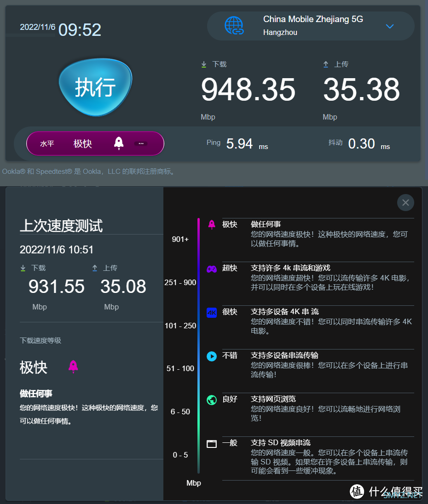Click the play icon in 不错 tier row
This screenshot has height=504, width=428.
(x=212, y=356)
